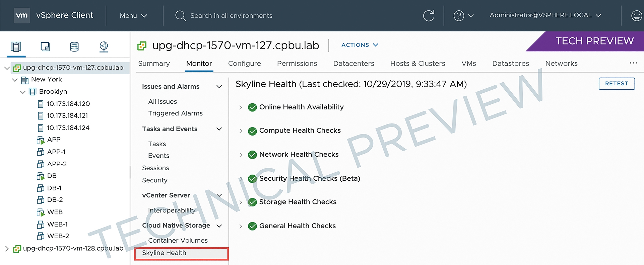644x265 pixels.
Task: Switch to the Permissions tab
Action: 297,64
